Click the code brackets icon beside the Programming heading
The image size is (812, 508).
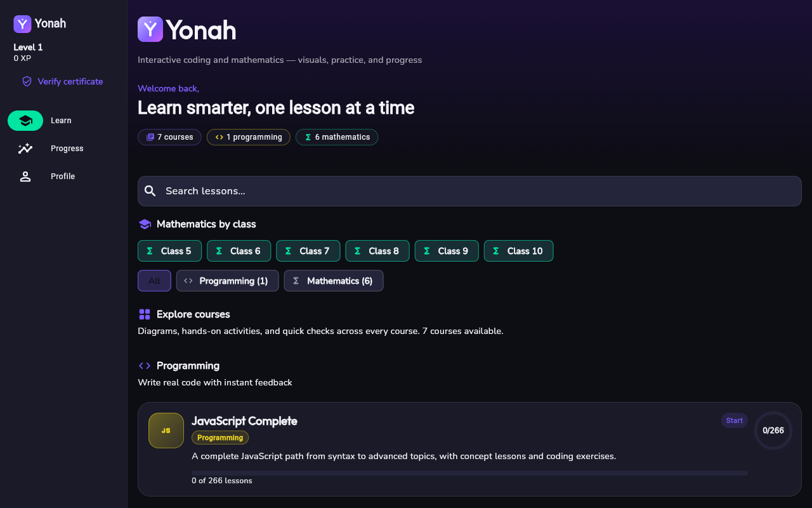pos(145,366)
